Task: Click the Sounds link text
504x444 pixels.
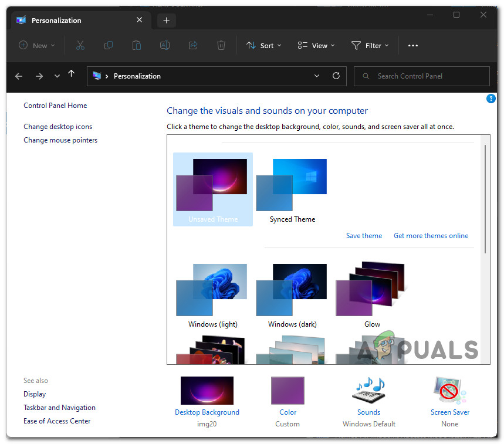Action: coord(368,412)
